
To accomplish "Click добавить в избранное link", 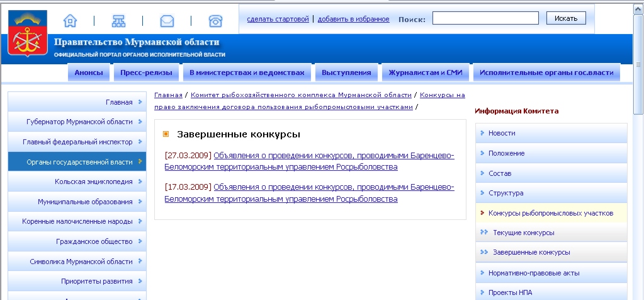I will (353, 19).
